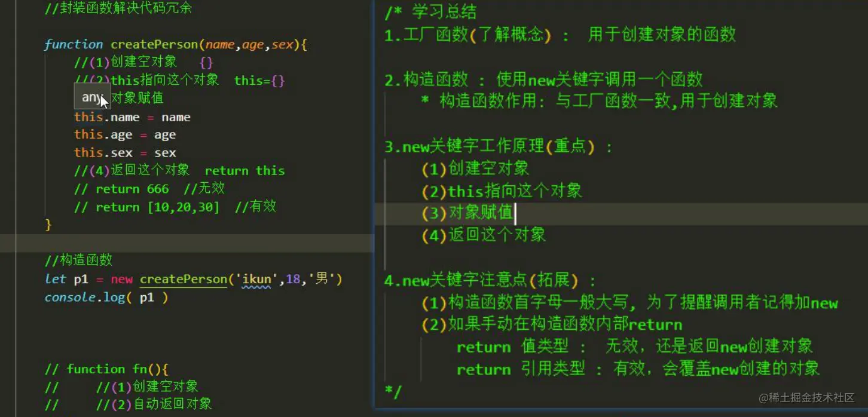This screenshot has height=417, width=868.
Task: Click createPerson in the function declaration
Action: (154, 45)
